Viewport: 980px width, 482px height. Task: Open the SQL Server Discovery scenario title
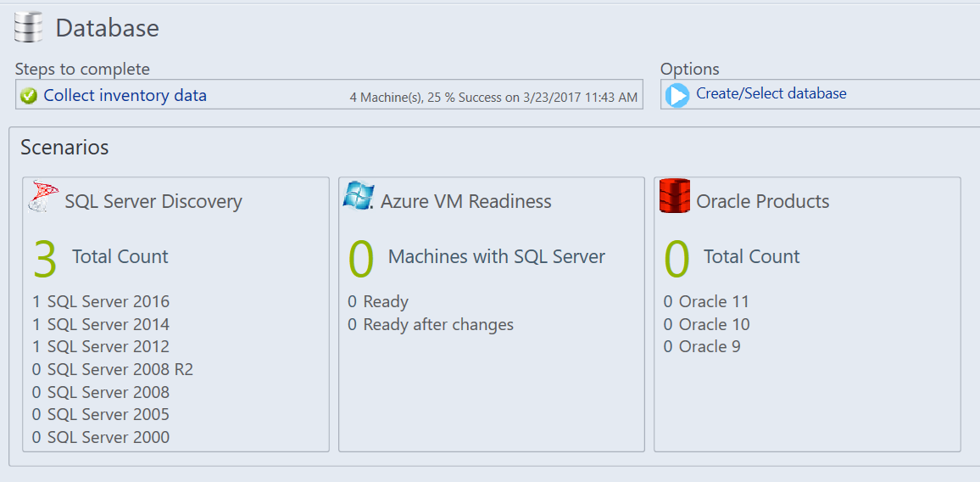pyautogui.click(x=153, y=202)
